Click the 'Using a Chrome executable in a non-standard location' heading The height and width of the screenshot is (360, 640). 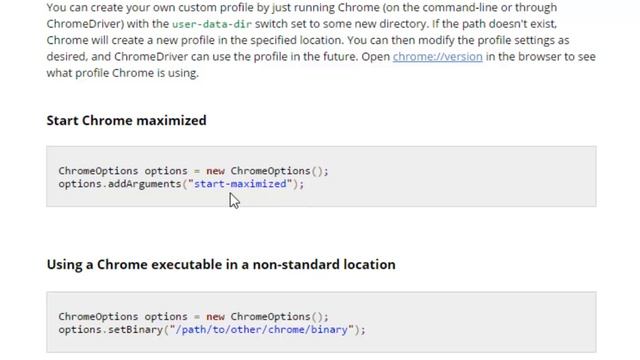tap(221, 264)
